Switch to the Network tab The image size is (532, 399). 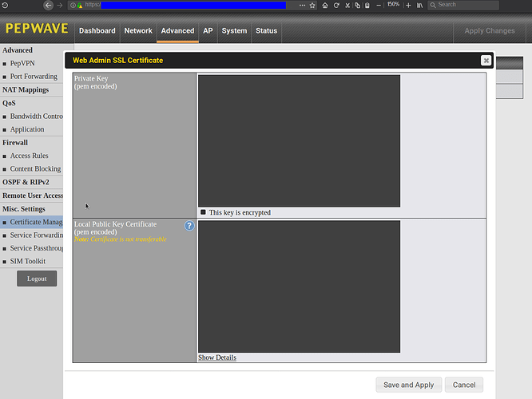tap(138, 31)
